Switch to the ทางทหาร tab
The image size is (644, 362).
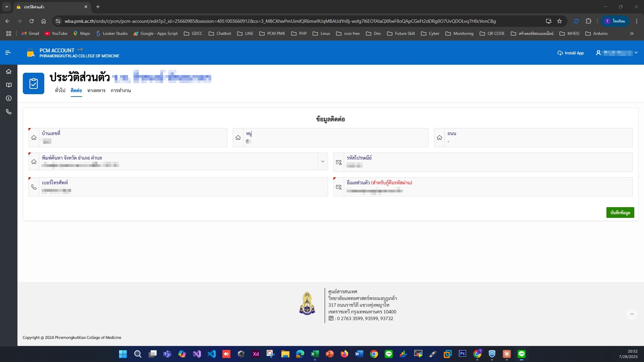(x=96, y=90)
